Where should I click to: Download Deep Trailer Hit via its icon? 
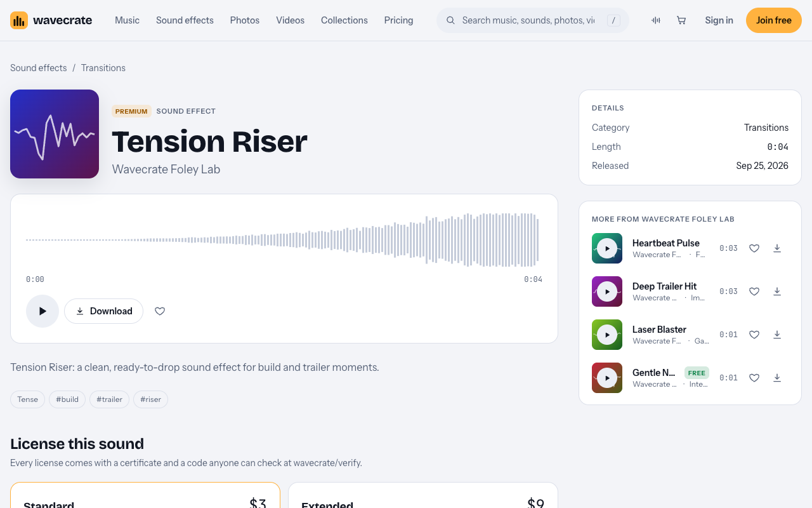click(x=777, y=291)
